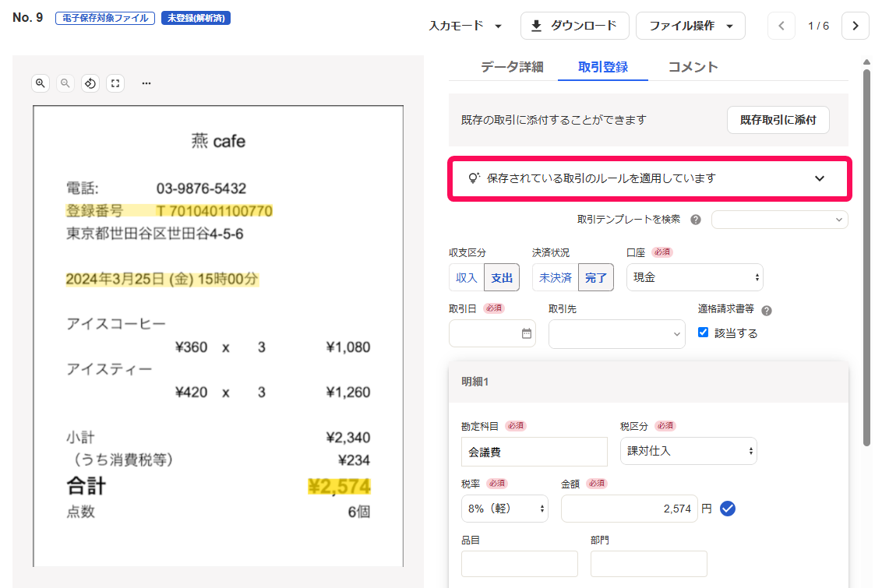
Task: Open the 入力モード dropdown
Action: (x=465, y=26)
